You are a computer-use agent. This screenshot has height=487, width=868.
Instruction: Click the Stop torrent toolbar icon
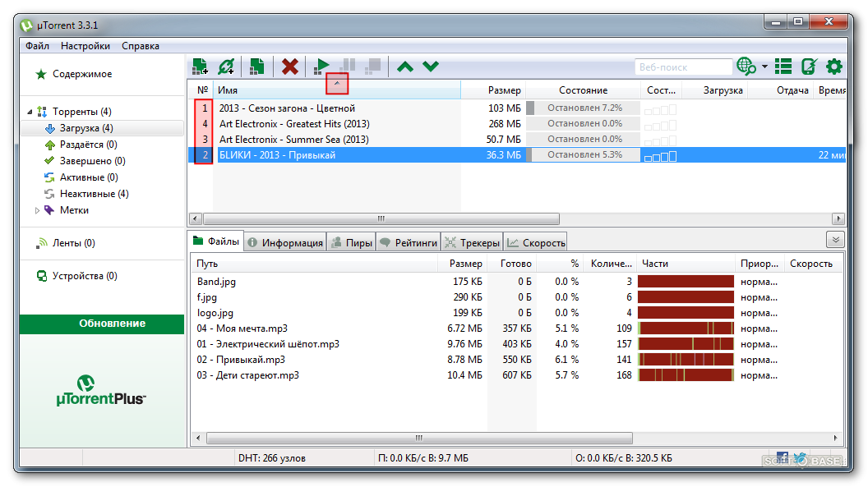(372, 67)
